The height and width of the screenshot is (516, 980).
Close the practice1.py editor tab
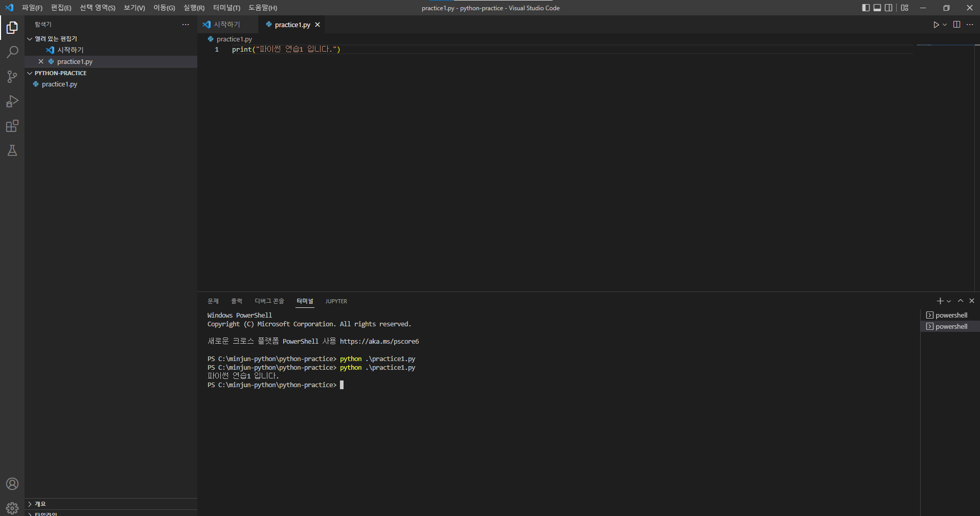pos(317,25)
